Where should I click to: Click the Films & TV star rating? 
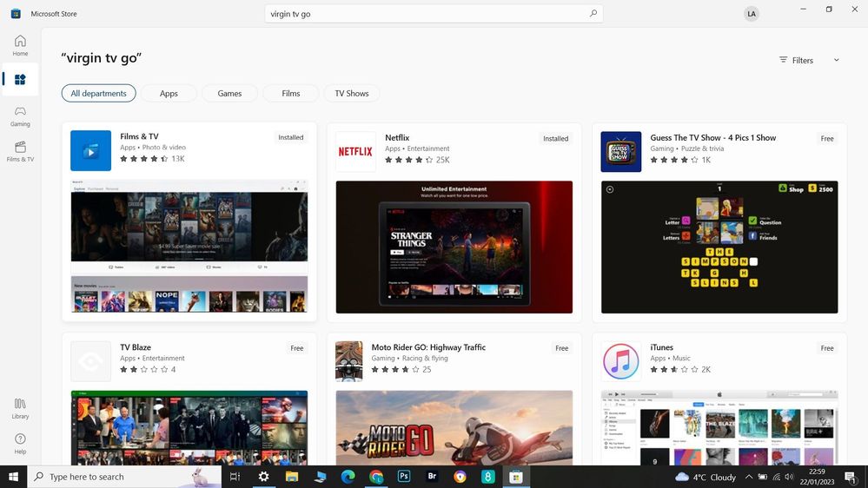144,158
